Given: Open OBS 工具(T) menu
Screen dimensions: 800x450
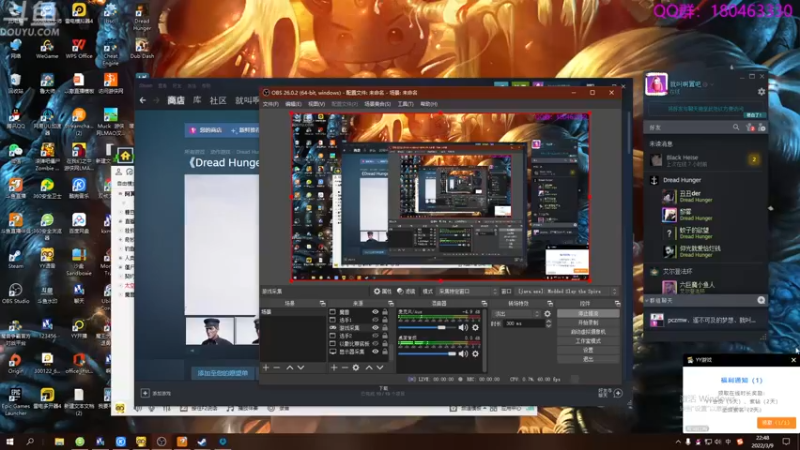Looking at the screenshot, I should pyautogui.click(x=405, y=104).
